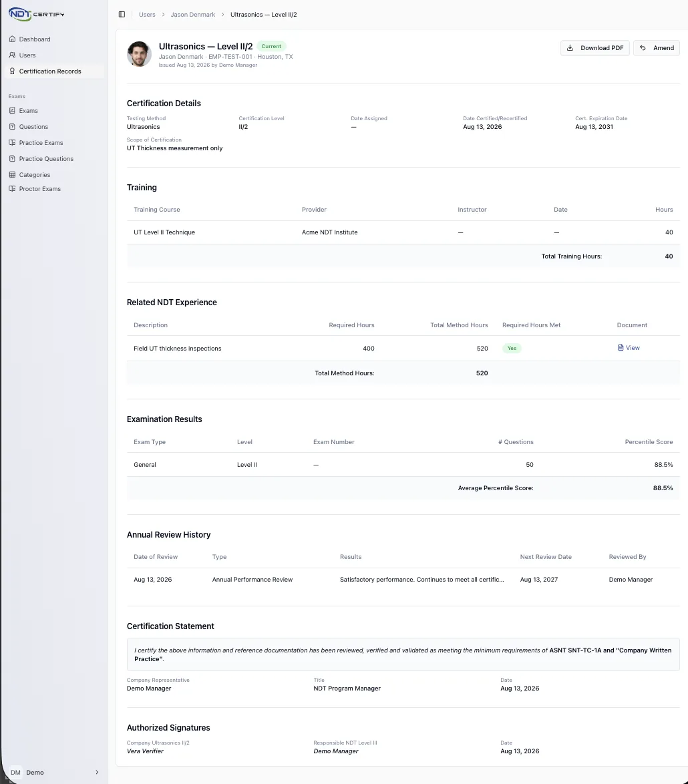Click the certification statement text box
Viewport: 688px width, 784px height.
point(403,654)
